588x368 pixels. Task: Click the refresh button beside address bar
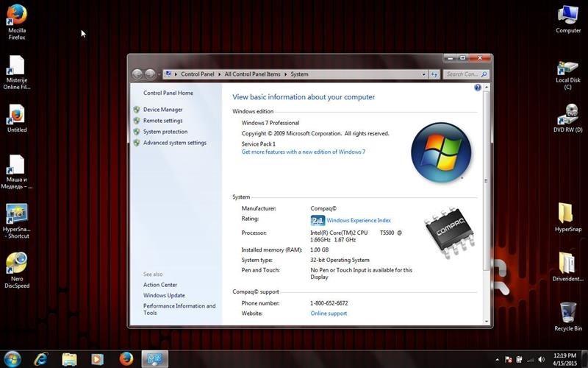(434, 74)
